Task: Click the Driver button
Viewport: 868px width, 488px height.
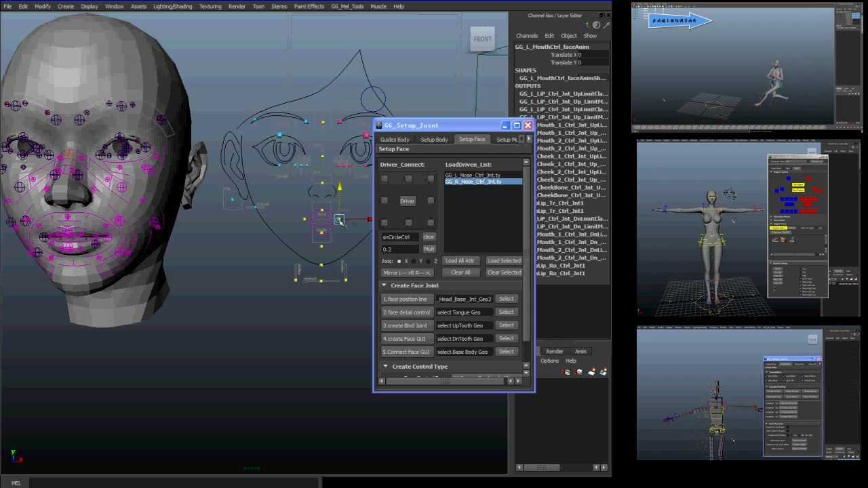Action: (407, 201)
